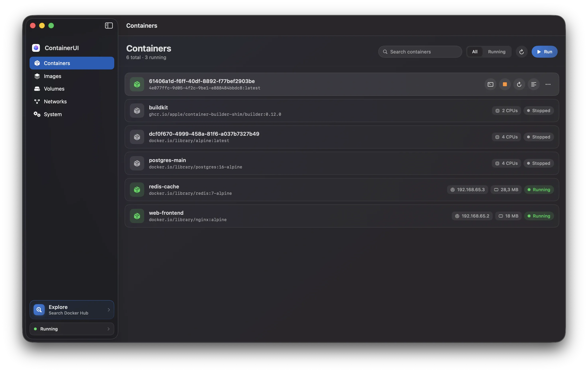Click the Stopped badge on dcf0f670 row
Image resolution: width=588 pixels, height=372 pixels.
point(539,137)
